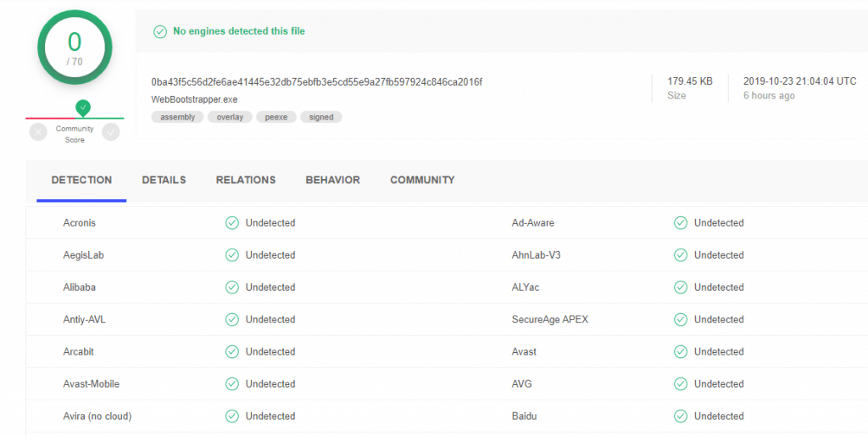This screenshot has height=436, width=868.
Task: Click the Avira (no cloud) undetected check icon
Action: [x=232, y=416]
